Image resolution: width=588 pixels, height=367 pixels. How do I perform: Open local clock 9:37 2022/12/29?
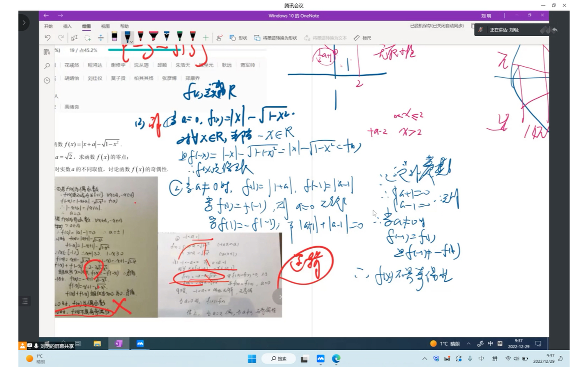[544, 358]
